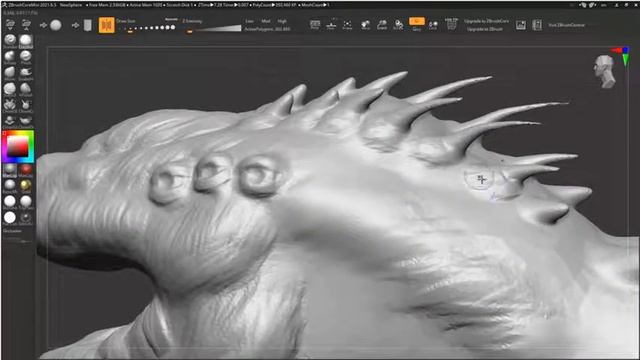This screenshot has width=640, height=360.
Task: Select the Standard brush
Action: click(x=10, y=41)
